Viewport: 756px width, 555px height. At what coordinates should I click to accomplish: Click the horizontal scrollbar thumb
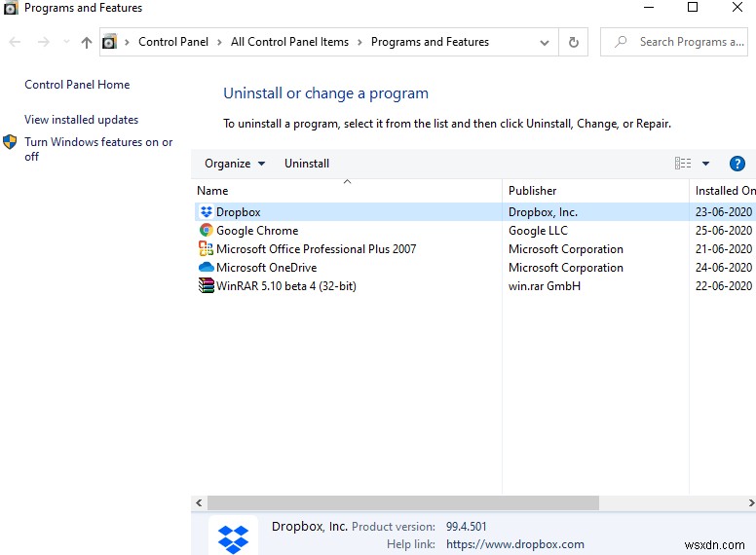pyautogui.click(x=403, y=502)
